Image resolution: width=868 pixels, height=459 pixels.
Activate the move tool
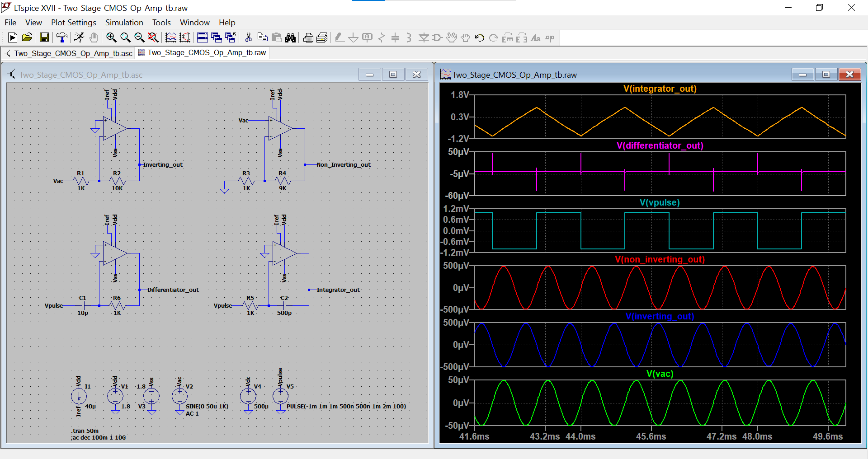point(452,37)
